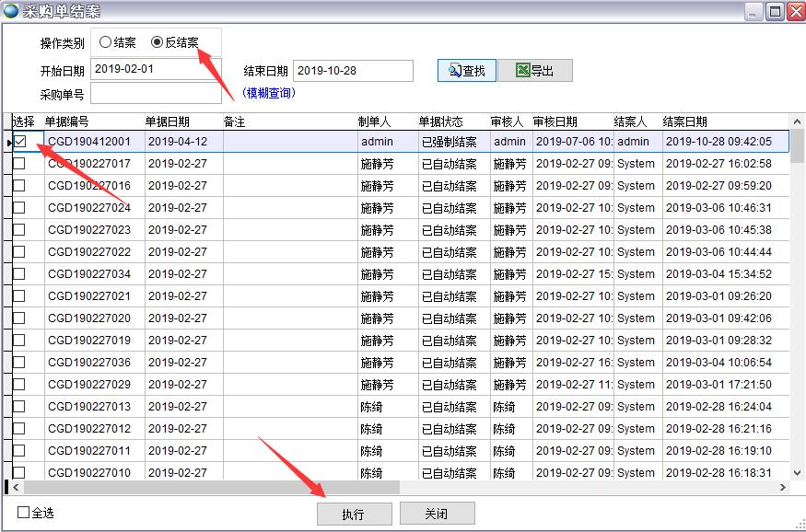Click the app globe icon in title bar
This screenshot has width=806, height=532.
tap(11, 11)
